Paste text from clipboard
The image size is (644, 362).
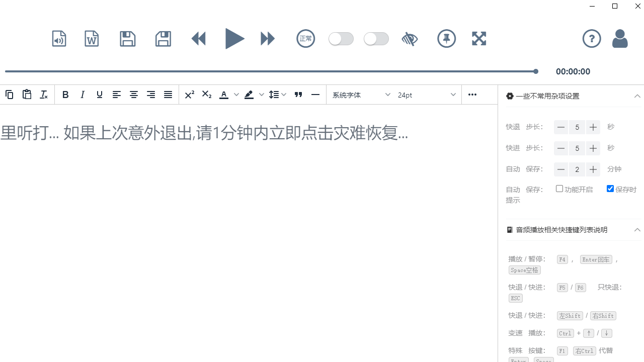point(27,95)
